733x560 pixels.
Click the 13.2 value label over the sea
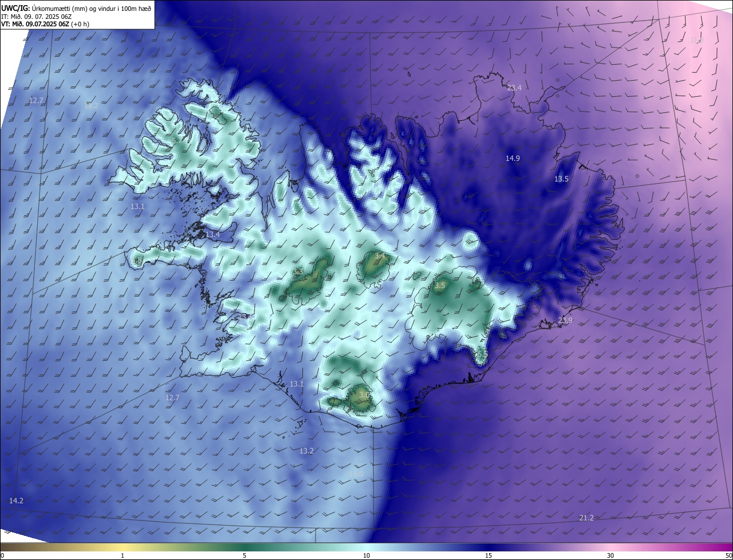[306, 451]
